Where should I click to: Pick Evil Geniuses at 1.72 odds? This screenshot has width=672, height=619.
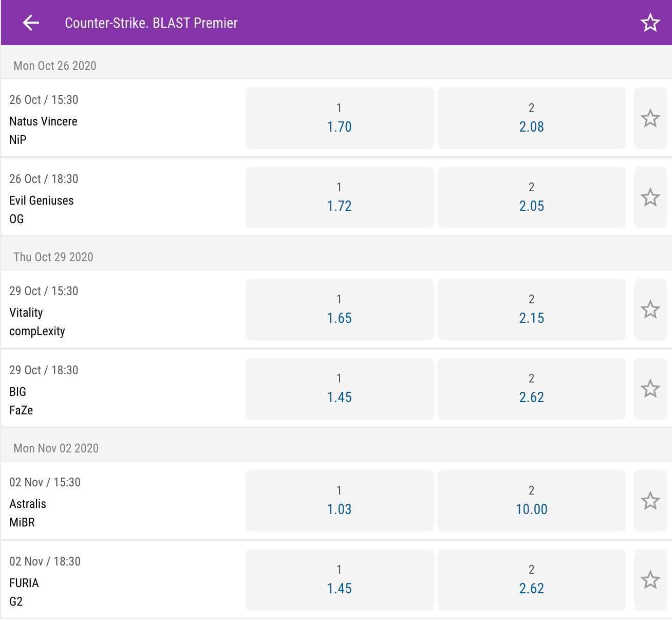(x=340, y=197)
